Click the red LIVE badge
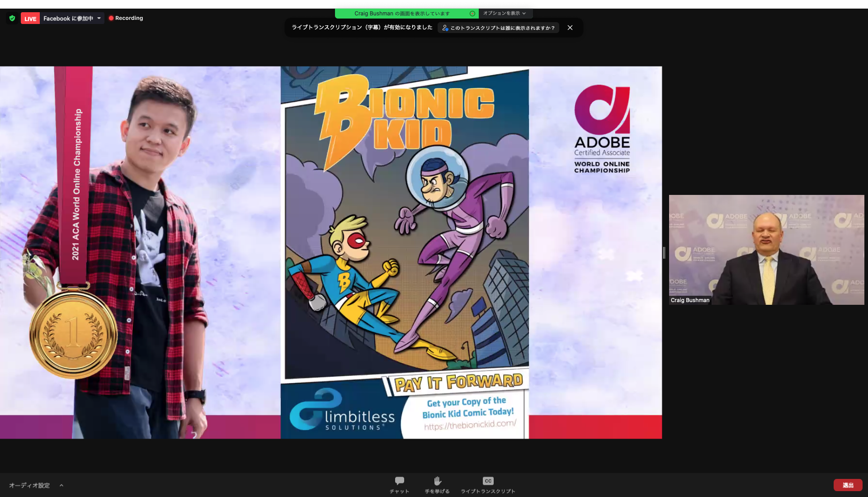 coord(30,19)
